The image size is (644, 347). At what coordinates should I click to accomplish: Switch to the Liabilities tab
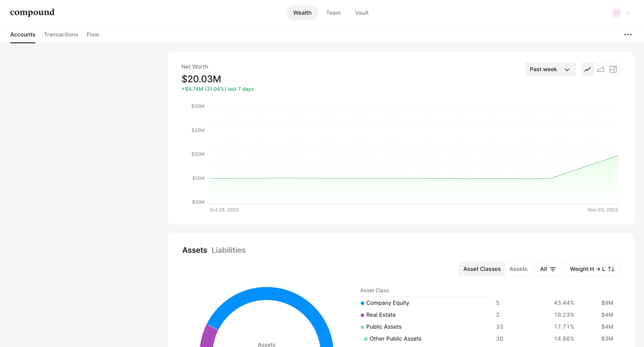[229, 250]
